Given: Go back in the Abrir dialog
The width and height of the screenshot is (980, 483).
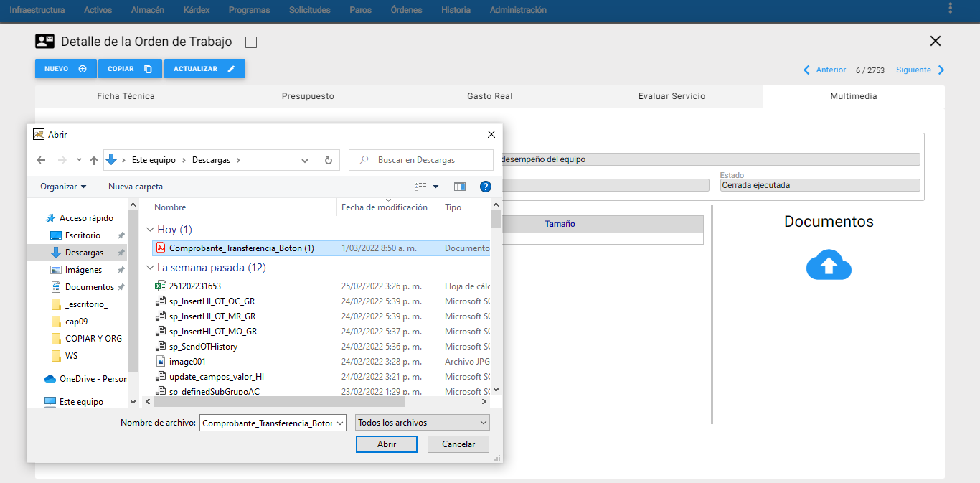Looking at the screenshot, I should point(42,160).
